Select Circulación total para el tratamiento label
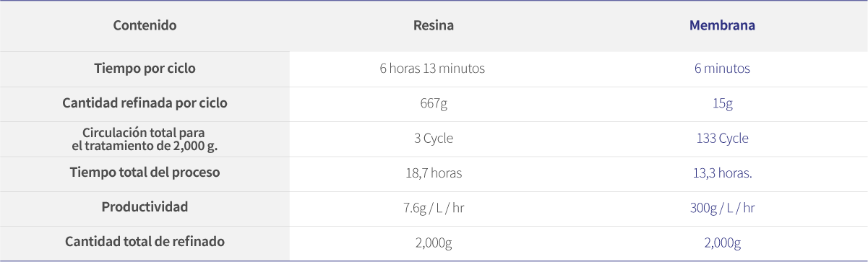This screenshot has width=868, height=262. (145, 138)
